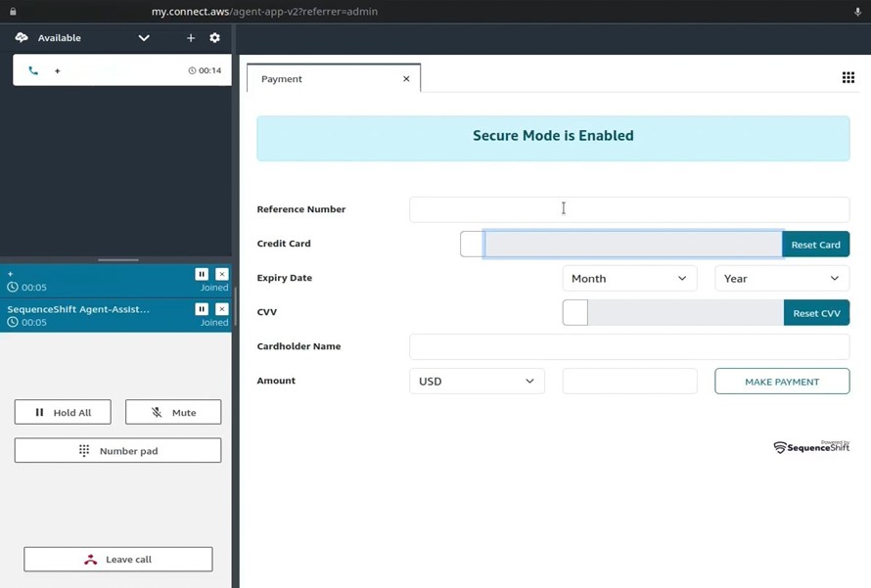Select the Payment tab
This screenshot has height=588, width=871.
[282, 79]
